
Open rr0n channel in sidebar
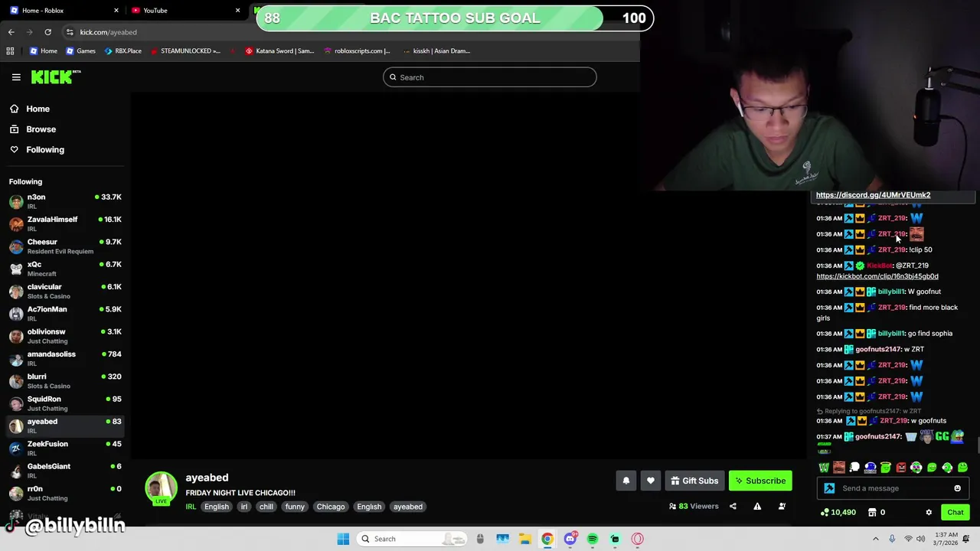click(x=65, y=493)
